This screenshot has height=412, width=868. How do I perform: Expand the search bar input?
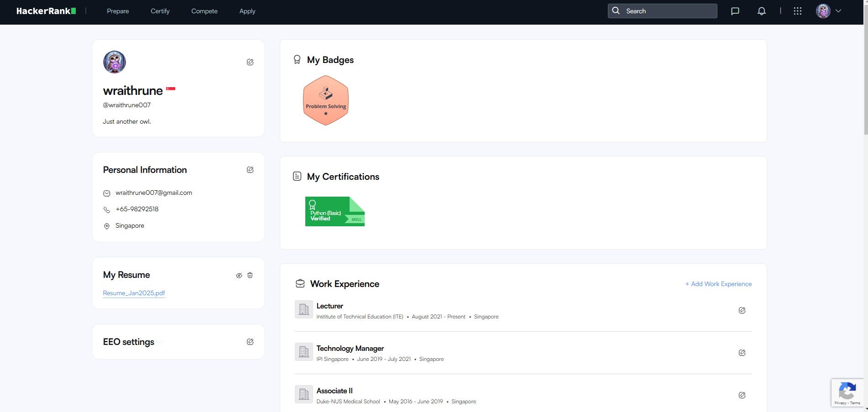pyautogui.click(x=662, y=10)
